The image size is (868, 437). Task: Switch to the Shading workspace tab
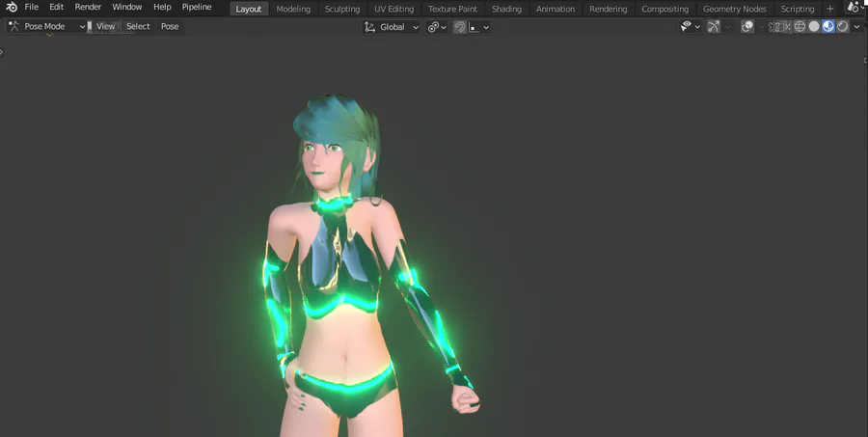506,9
